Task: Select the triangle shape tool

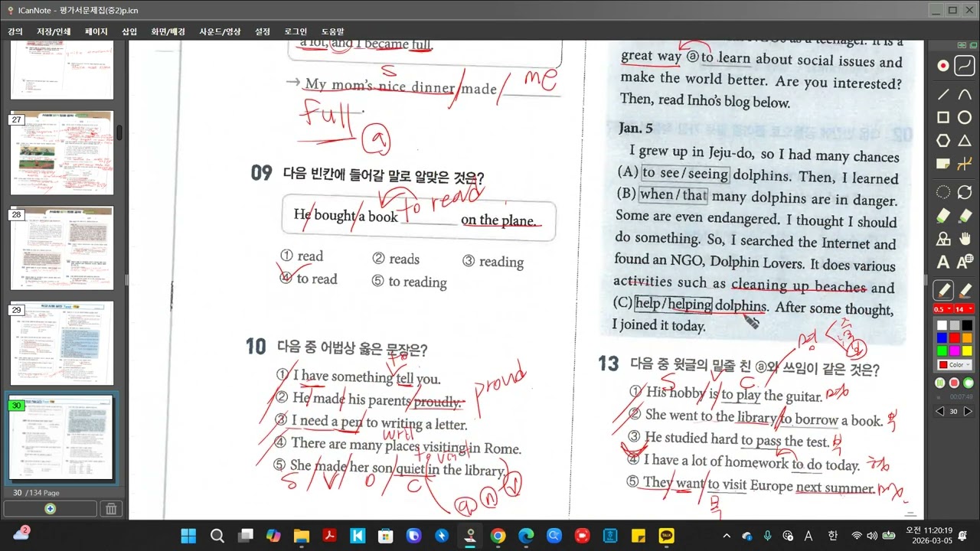Action: [x=965, y=141]
